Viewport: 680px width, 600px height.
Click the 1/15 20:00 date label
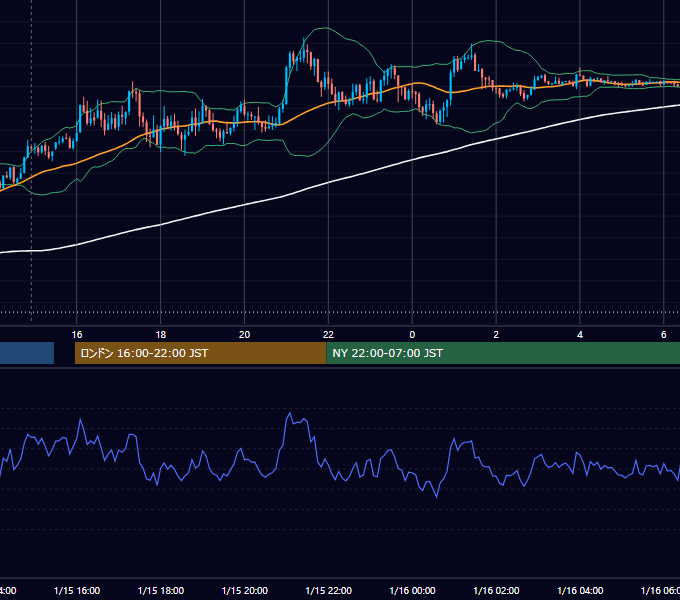pyautogui.click(x=245, y=590)
